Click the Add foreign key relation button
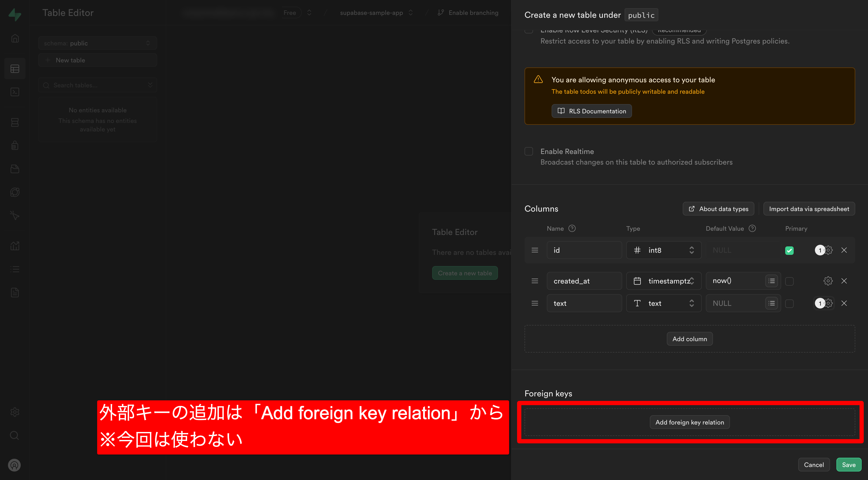 [x=690, y=422]
